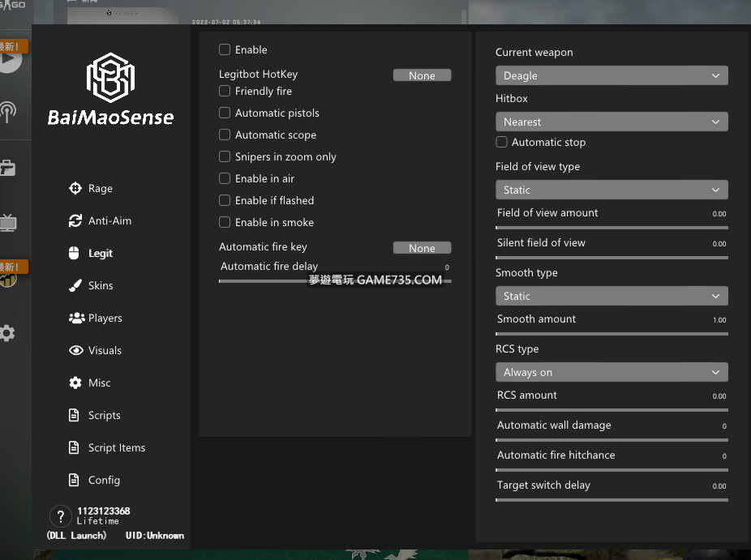The image size is (751, 560).
Task: Click the Misc gear icon
Action: click(75, 383)
